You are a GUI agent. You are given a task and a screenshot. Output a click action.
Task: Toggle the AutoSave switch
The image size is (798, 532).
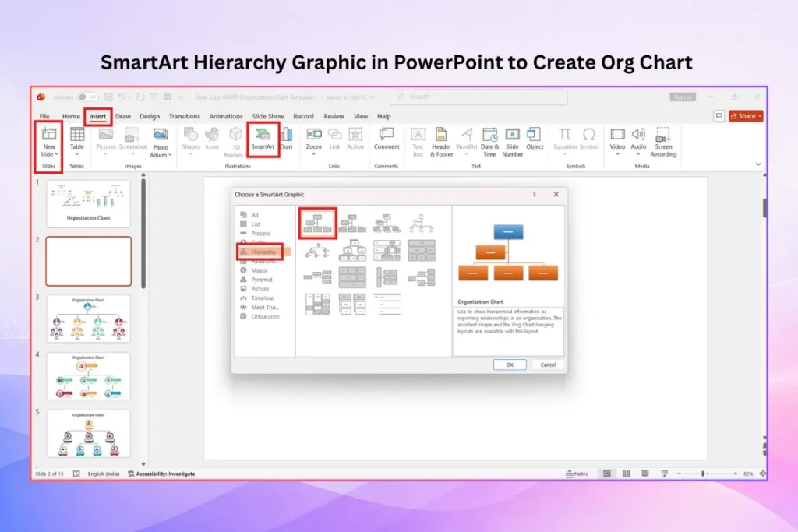87,97
